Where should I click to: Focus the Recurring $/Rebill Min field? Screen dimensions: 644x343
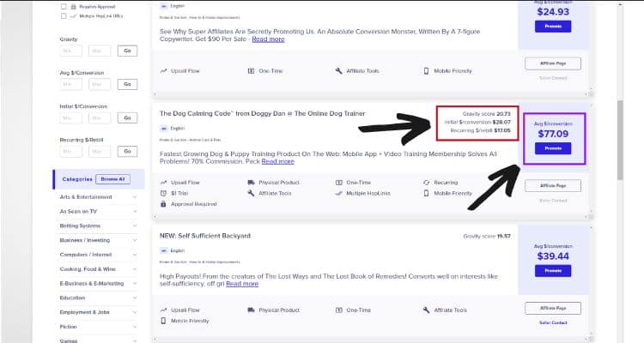point(70,152)
